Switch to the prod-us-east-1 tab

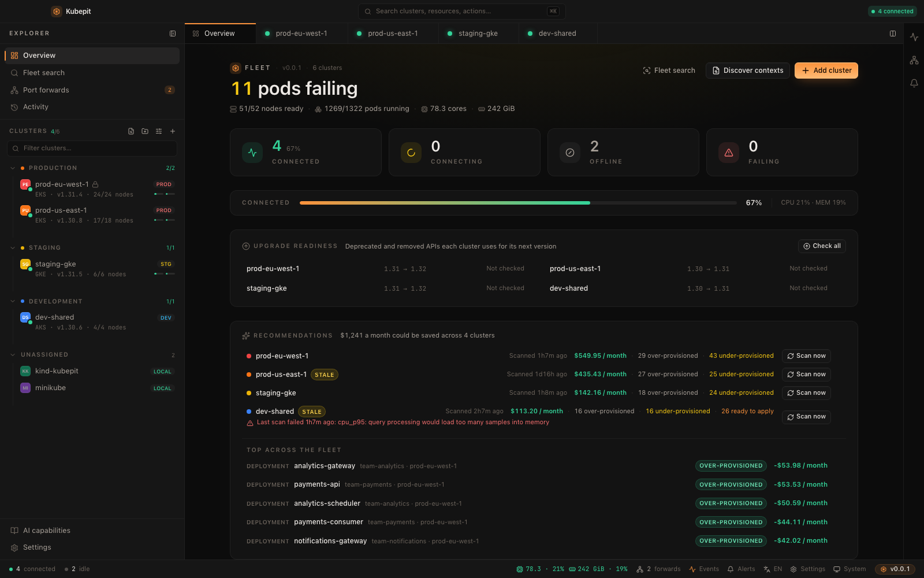393,34
